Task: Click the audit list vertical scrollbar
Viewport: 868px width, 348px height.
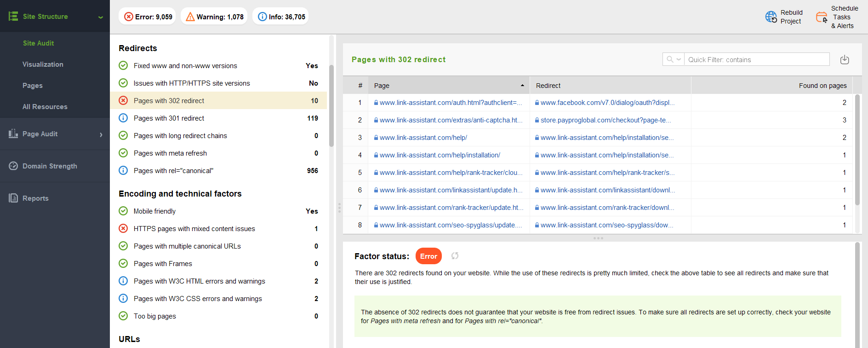Action: point(331,106)
